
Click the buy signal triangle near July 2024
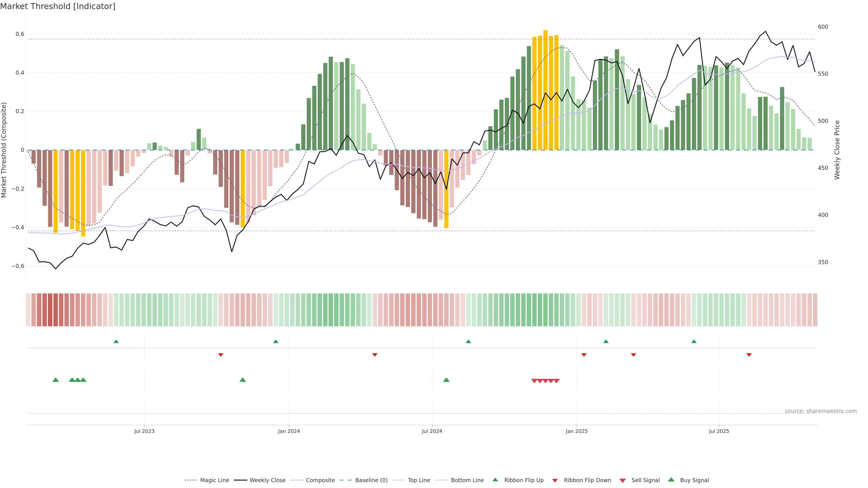click(x=446, y=380)
